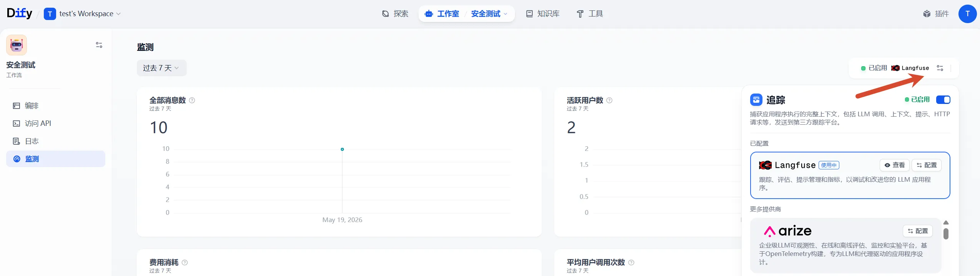Click help icon next to 费用消耗
This screenshot has height=276, width=980.
pyautogui.click(x=185, y=263)
